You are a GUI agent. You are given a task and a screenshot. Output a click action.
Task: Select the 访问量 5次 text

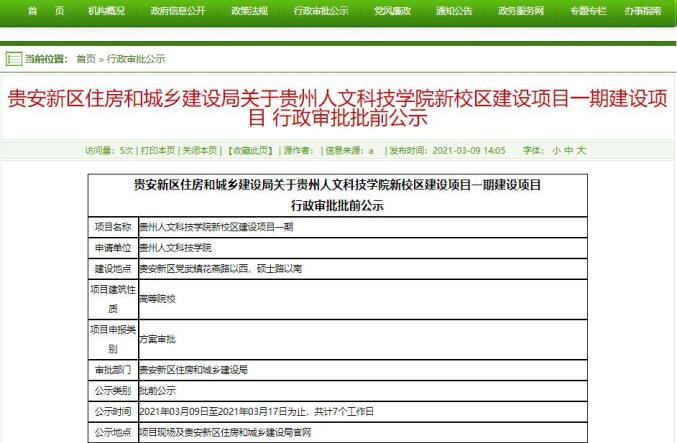point(110,150)
